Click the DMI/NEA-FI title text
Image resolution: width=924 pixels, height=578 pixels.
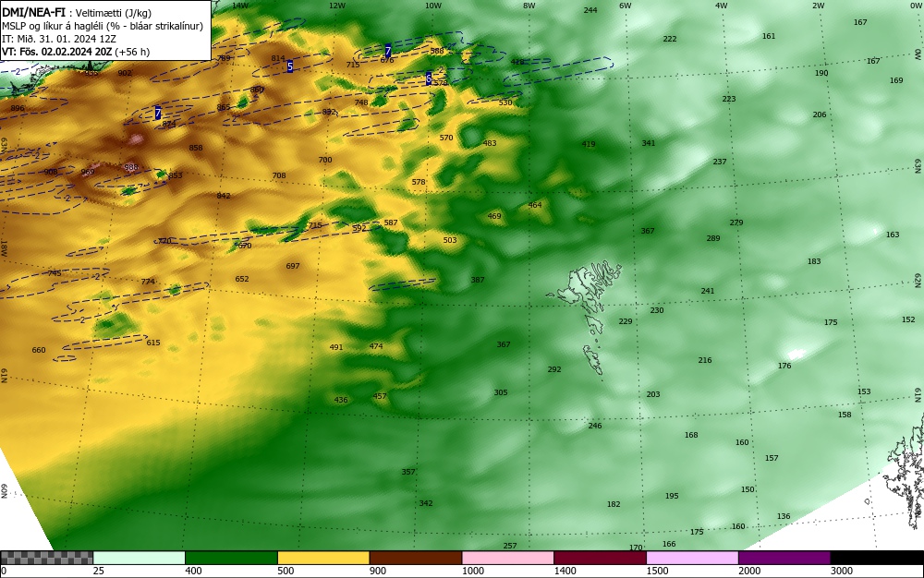pyautogui.click(x=33, y=13)
